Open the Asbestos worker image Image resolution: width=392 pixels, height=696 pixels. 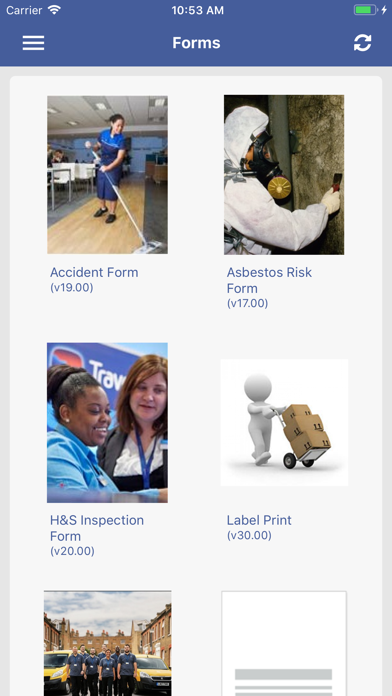(x=284, y=174)
